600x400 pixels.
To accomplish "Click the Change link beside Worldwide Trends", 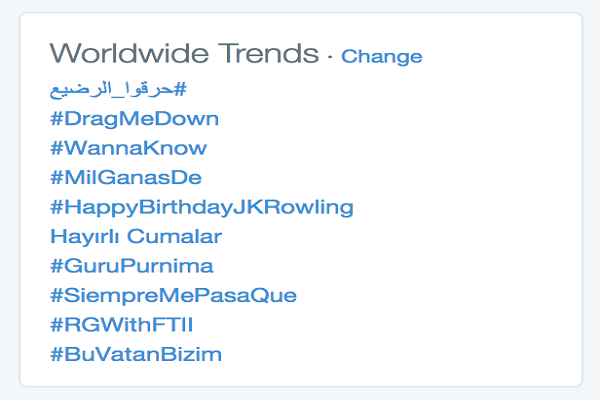I will pos(381,56).
